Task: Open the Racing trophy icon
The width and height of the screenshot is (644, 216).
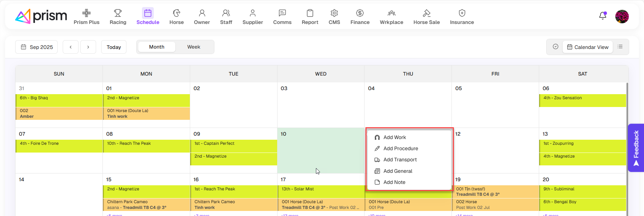Action: pyautogui.click(x=118, y=13)
